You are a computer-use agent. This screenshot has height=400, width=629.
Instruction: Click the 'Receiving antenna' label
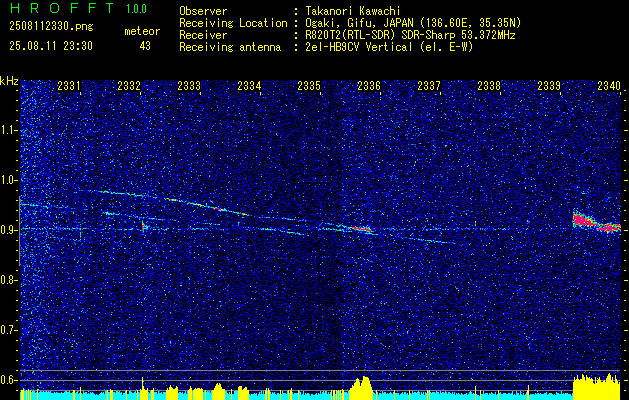[230, 47]
